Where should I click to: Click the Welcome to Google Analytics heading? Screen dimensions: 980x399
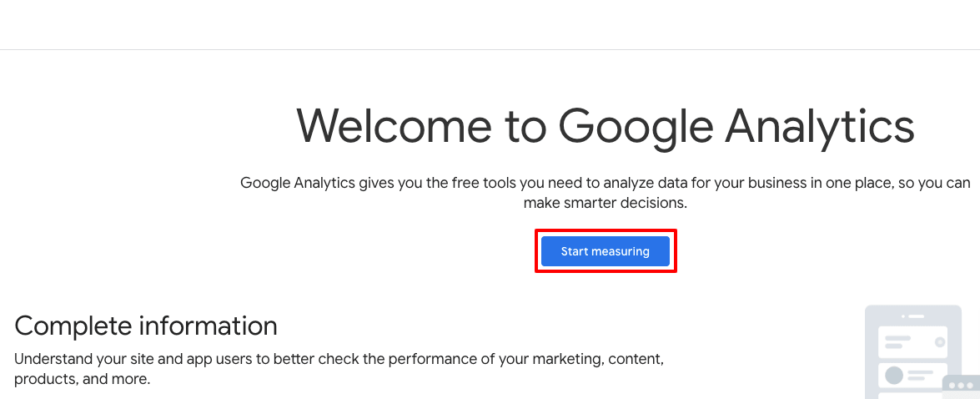tap(605, 126)
